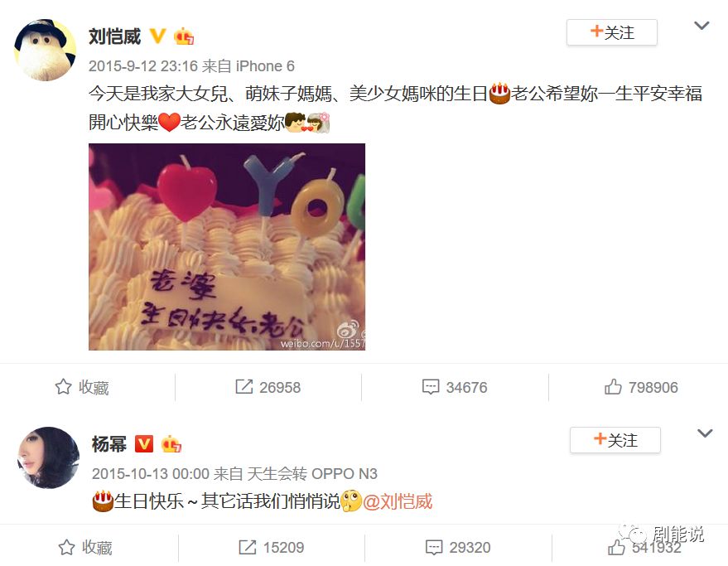This screenshot has width=728, height=566.
Task: Click the crown membership badge beside 刘恺威
Action: tap(184, 36)
